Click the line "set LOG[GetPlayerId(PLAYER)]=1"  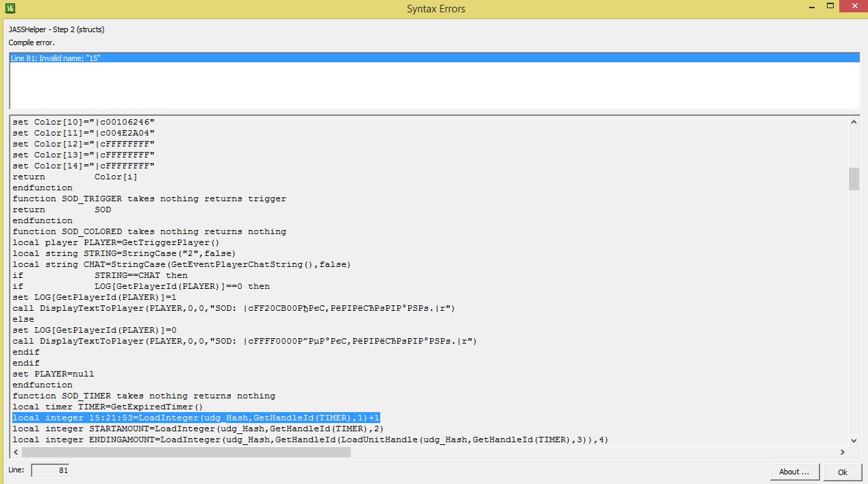click(x=95, y=297)
